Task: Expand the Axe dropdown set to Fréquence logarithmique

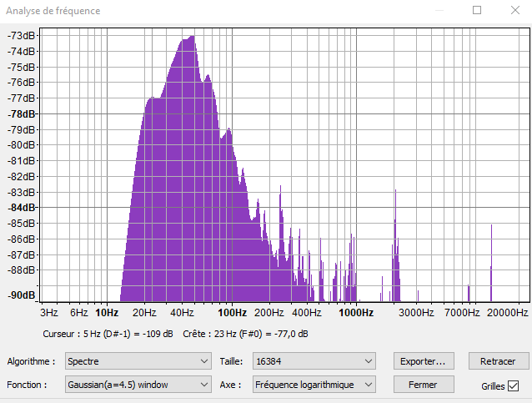Action: pos(314,385)
